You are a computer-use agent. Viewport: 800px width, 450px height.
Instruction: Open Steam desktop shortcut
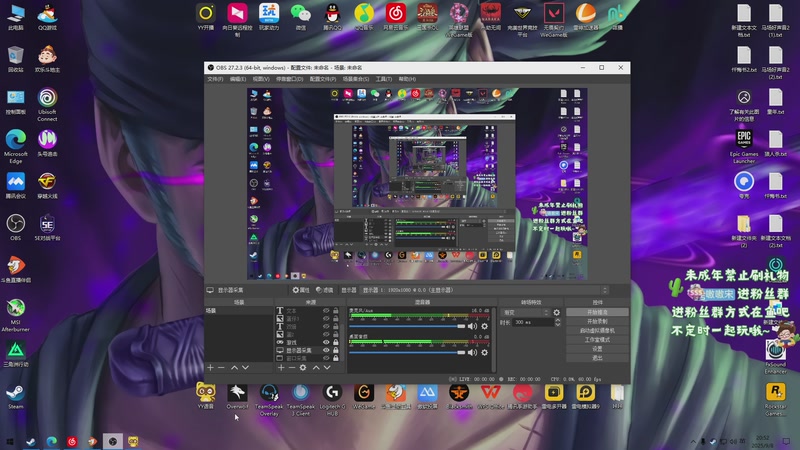16,396
